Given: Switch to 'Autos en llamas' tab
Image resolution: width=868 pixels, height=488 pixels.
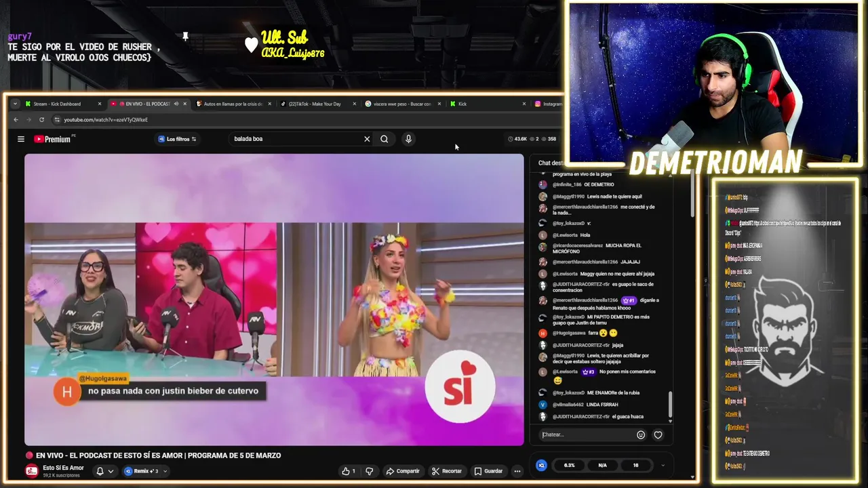Looking at the screenshot, I should pos(233,104).
